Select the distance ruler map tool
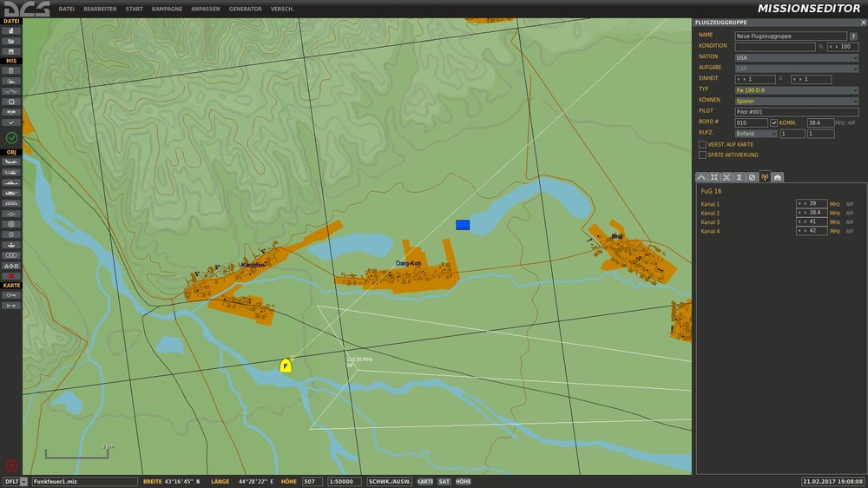Image resolution: width=868 pixels, height=488 pixels. point(11,306)
